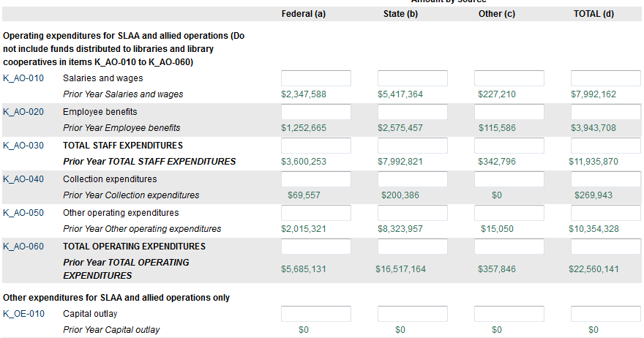Focus the TOTAL field for Collection expenditures
Screen dimensions: 644x338
(x=606, y=179)
